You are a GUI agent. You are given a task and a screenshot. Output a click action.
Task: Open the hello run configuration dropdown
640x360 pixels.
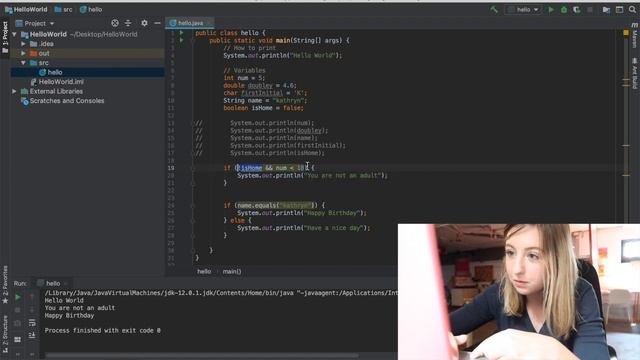coord(523,9)
